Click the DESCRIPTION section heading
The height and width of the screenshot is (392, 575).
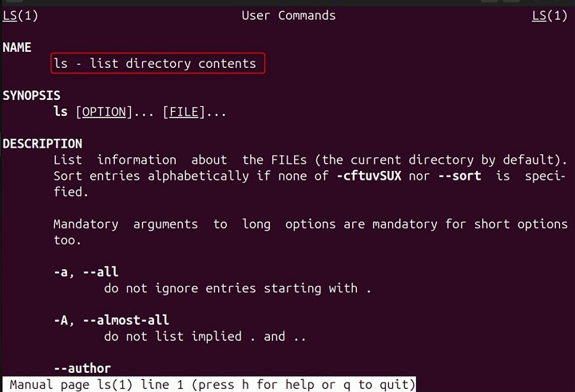point(42,144)
